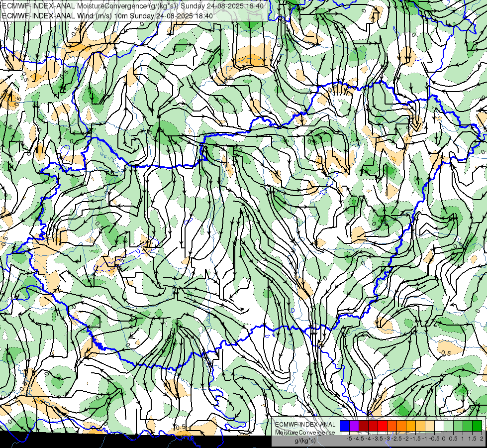
Task: Select the dark red swatch between -4.5 and -4
Action: [x=364, y=426]
